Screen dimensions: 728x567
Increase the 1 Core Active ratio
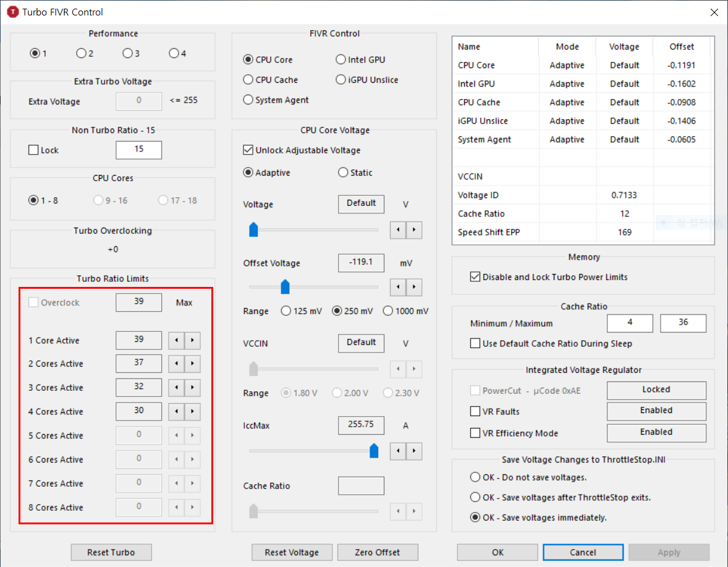192,341
